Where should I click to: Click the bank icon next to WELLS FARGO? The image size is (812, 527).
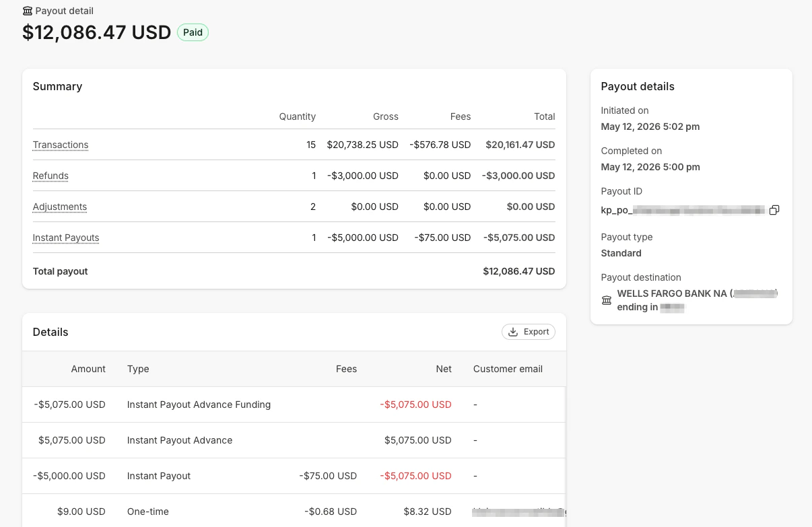tap(606, 300)
